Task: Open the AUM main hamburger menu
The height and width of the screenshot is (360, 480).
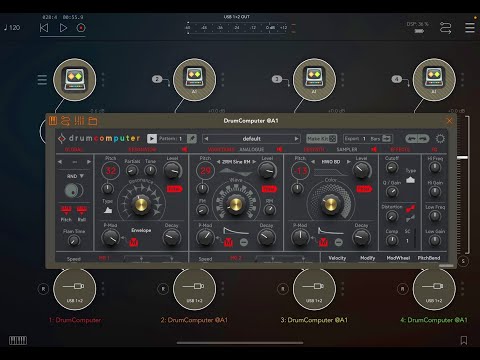Action: 470,28
